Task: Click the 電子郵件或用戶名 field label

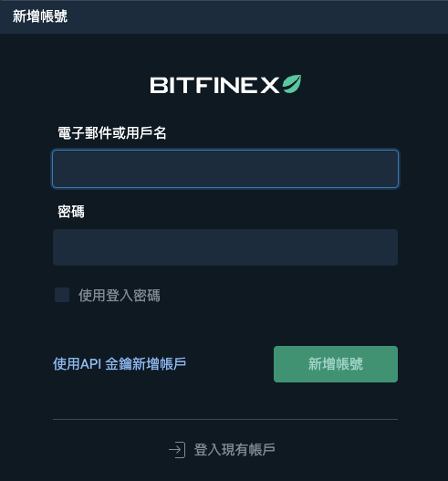Action: (112, 133)
